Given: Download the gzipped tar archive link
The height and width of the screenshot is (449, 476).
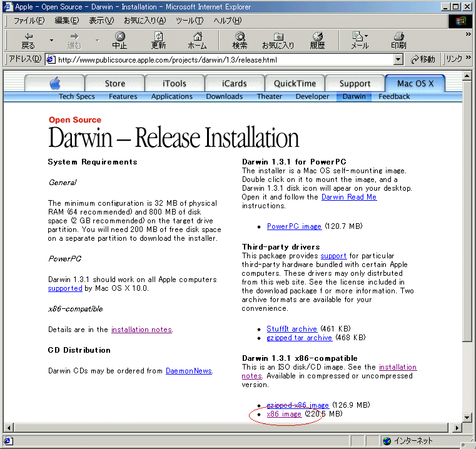Looking at the screenshot, I should tap(300, 338).
